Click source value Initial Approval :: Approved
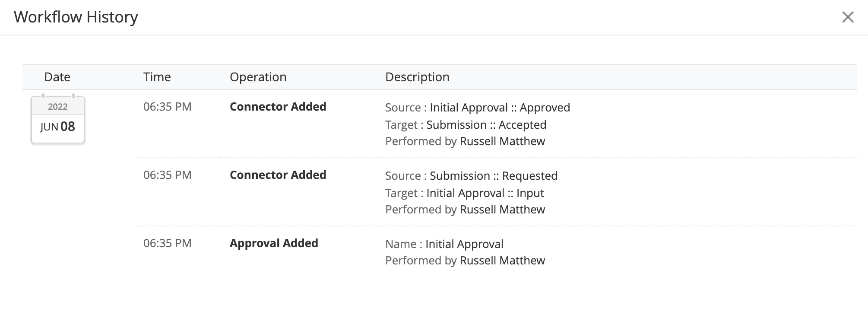 coord(500,108)
